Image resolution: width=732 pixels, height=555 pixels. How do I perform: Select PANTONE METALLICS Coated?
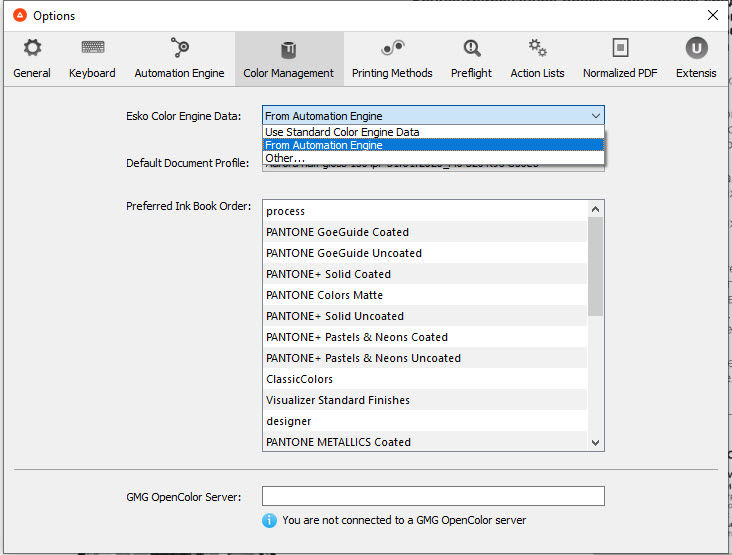pos(425,442)
